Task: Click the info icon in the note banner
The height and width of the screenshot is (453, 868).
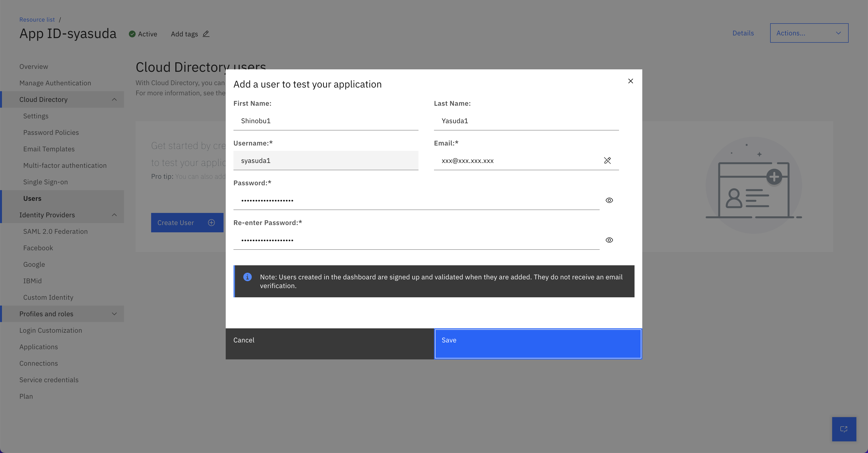Action: (247, 277)
